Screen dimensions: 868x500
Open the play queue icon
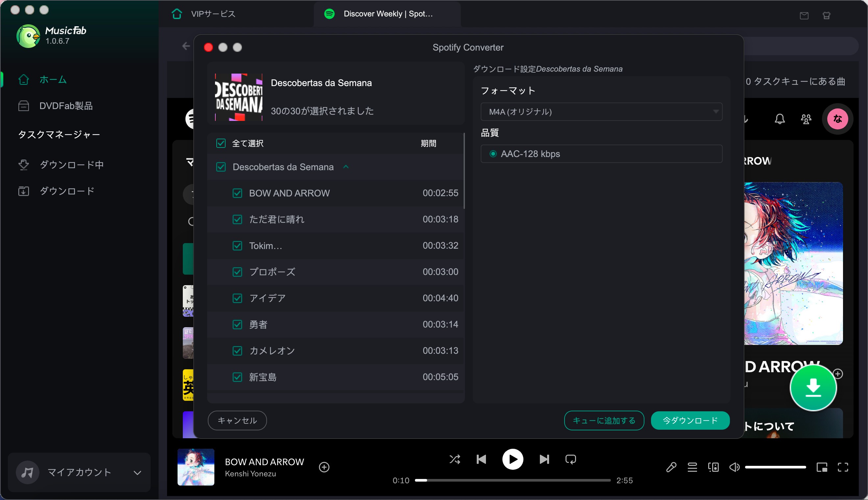(692, 467)
